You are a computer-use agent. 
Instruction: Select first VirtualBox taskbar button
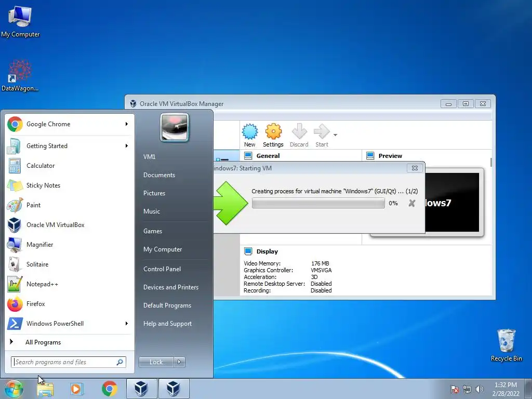(141, 389)
